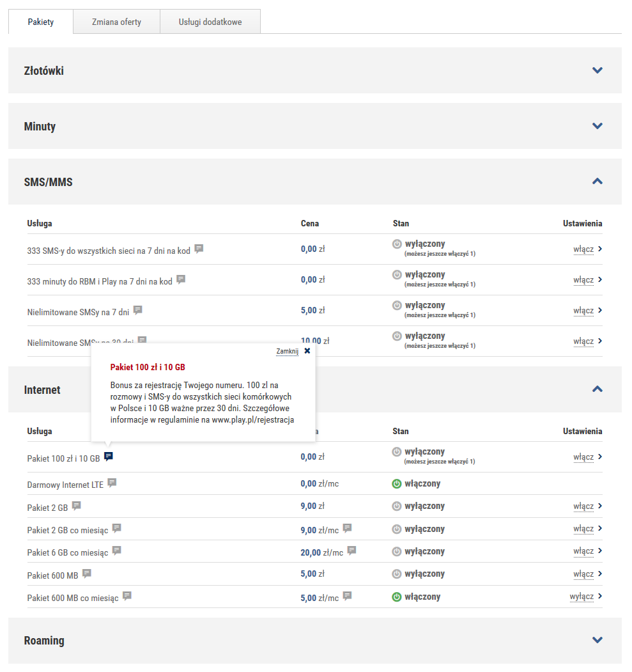The height and width of the screenshot is (672, 632).
Task: Collapse the SMS/MMS section
Action: [x=597, y=182]
